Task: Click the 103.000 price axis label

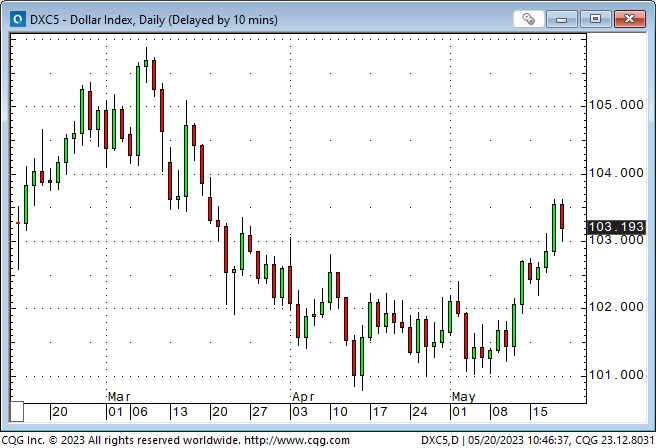Action: (x=616, y=240)
